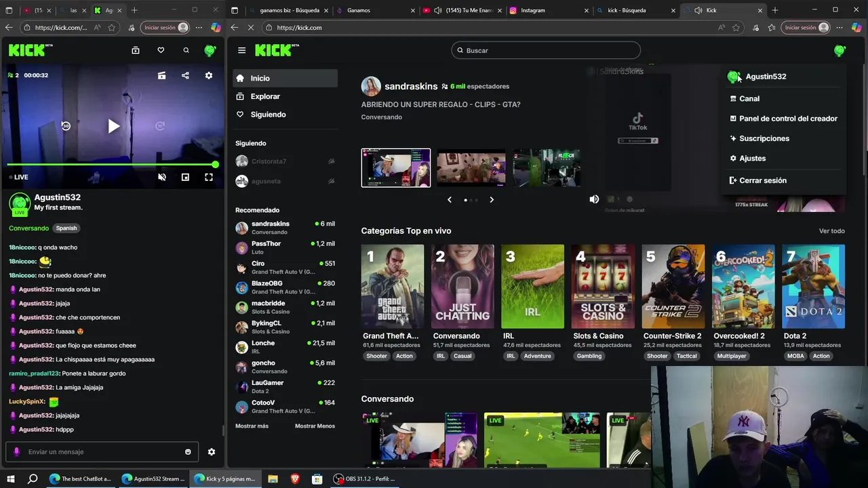
Task: Open Explorar in sidebar
Action: point(285,96)
